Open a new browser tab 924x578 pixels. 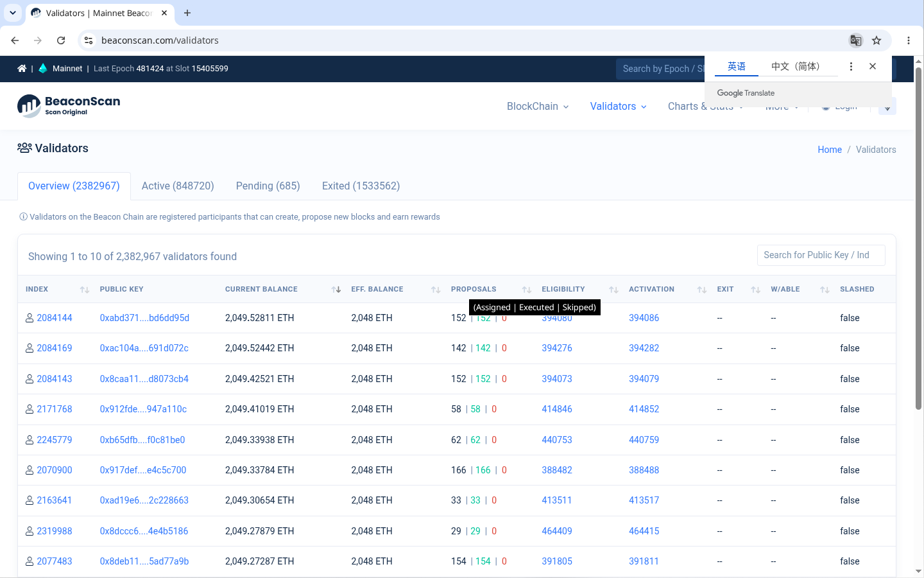click(x=187, y=13)
